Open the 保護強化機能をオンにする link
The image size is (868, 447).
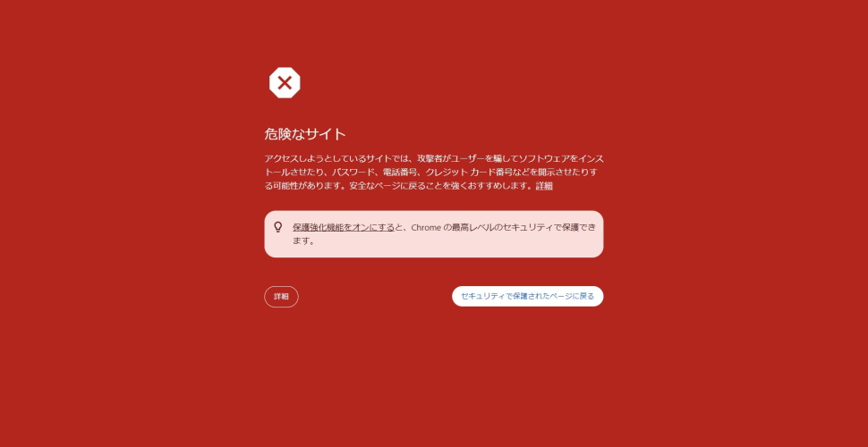tap(344, 227)
